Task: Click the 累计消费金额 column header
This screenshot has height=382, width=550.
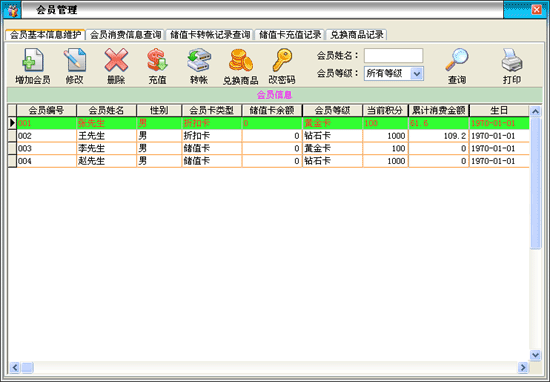Action: pos(438,110)
